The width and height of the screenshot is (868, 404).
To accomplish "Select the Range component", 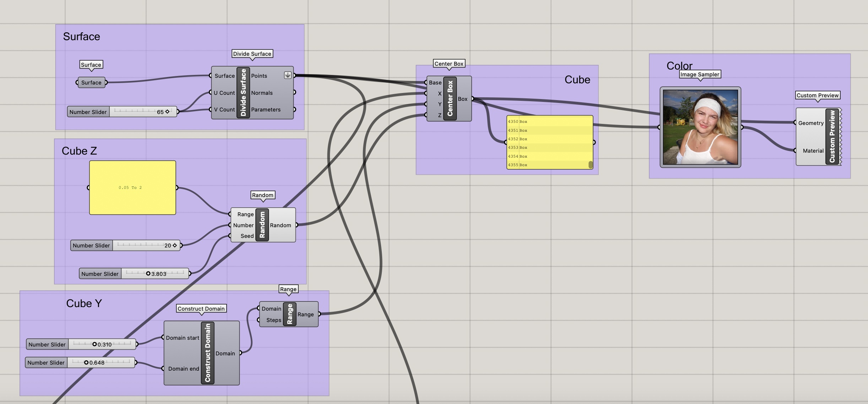I will click(290, 314).
